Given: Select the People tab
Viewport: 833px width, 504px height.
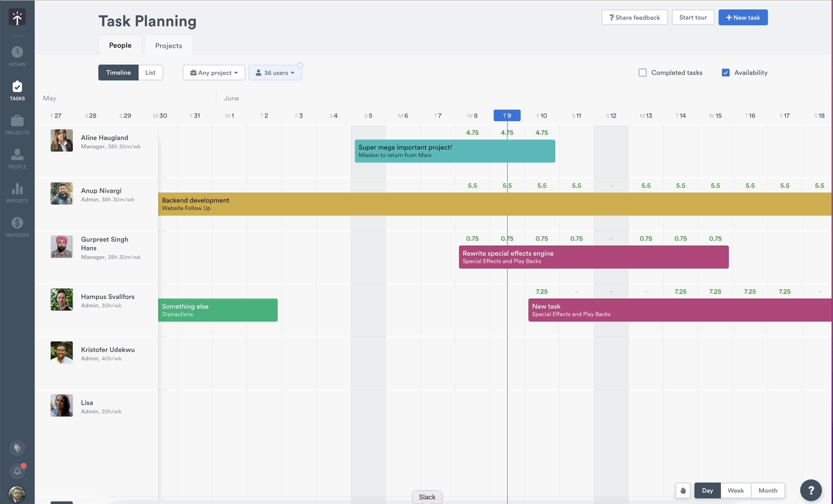Looking at the screenshot, I should [x=120, y=45].
